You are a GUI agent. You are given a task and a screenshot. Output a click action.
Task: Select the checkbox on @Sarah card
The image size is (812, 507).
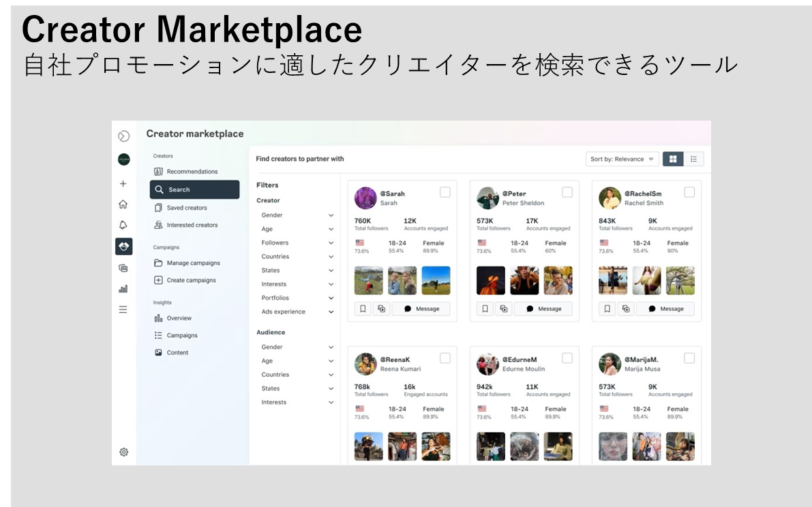(x=445, y=192)
